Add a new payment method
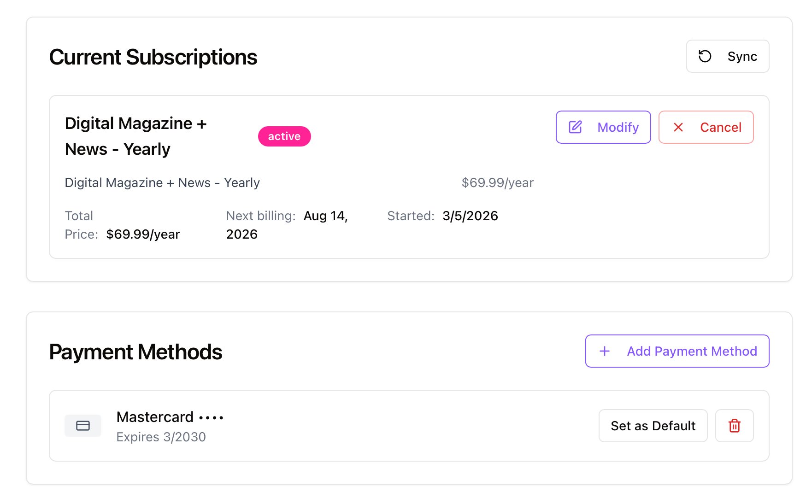 click(677, 351)
